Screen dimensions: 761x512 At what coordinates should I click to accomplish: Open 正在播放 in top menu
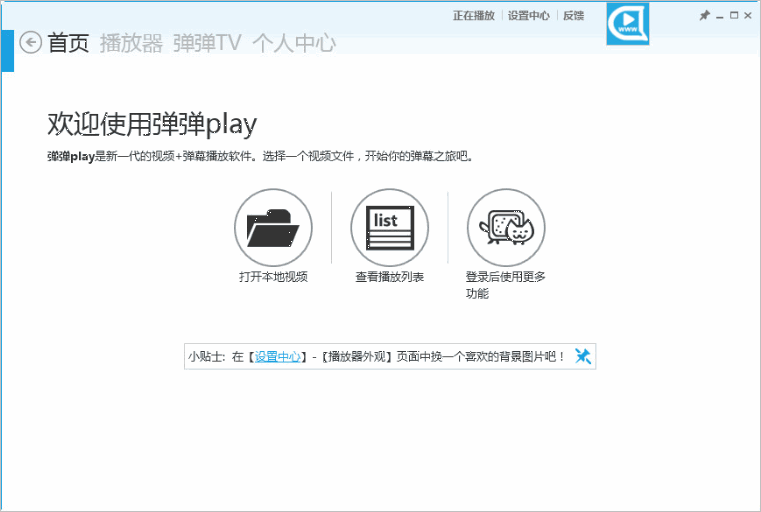click(x=474, y=16)
